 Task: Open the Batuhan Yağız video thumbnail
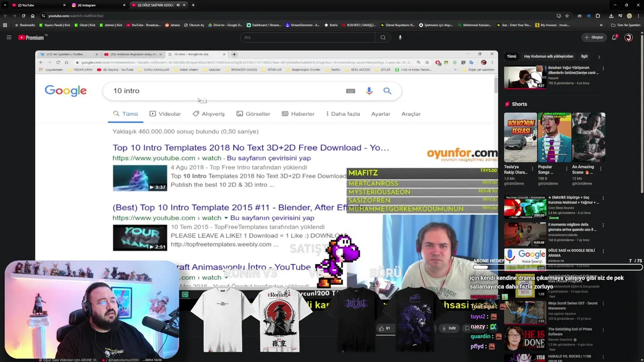click(x=525, y=76)
